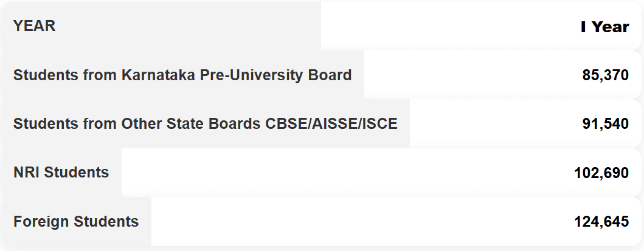Click the word Board after Pre-University
644x251 pixels.
[333, 75]
